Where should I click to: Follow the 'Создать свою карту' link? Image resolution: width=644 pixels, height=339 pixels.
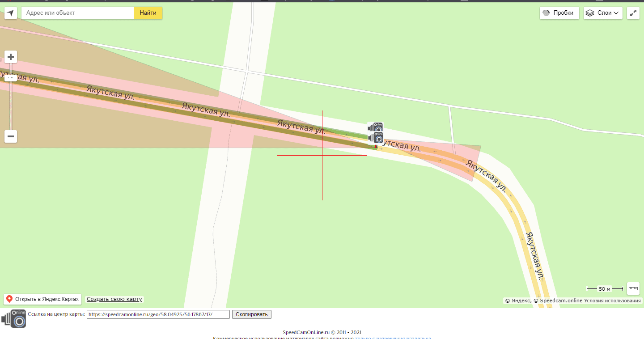[114, 299]
